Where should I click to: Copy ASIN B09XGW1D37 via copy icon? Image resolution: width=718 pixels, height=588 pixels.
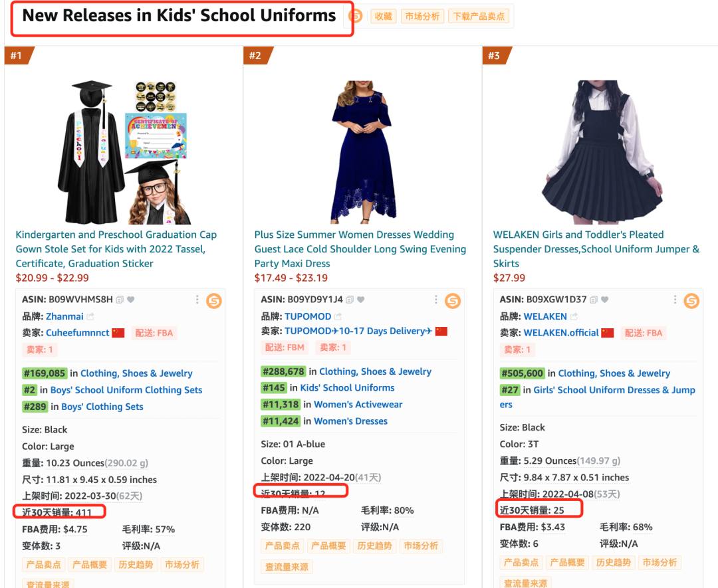pos(594,300)
